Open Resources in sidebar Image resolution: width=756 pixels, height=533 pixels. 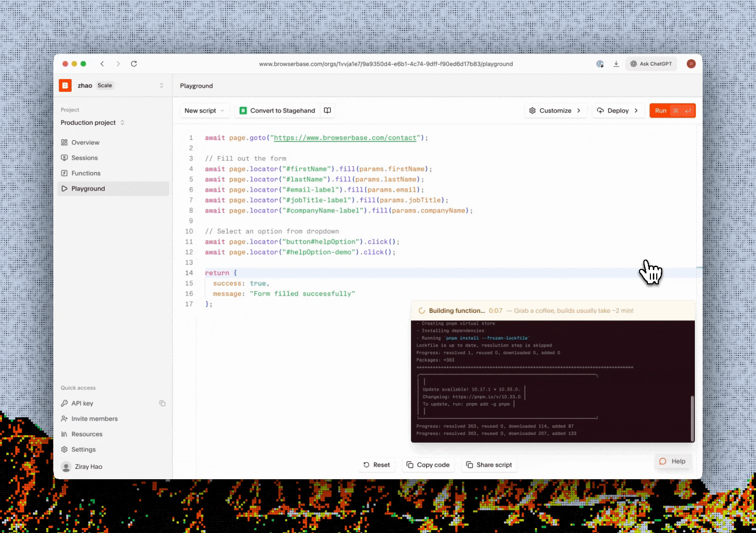click(x=81, y=434)
